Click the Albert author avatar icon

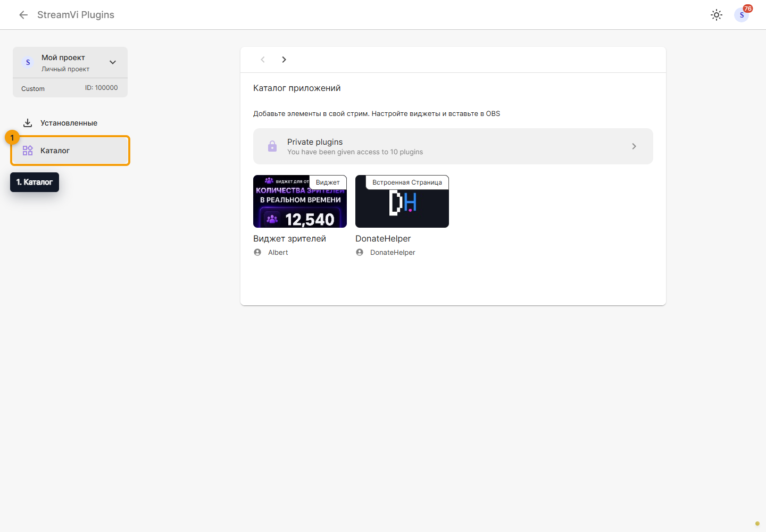tap(257, 252)
